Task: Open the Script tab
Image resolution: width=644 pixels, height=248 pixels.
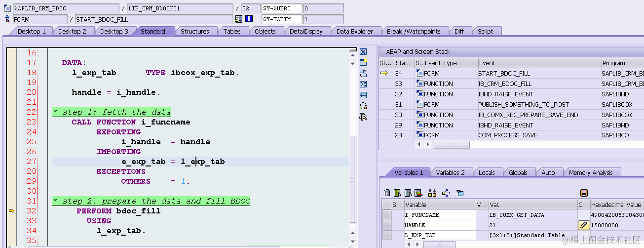Action: [x=485, y=31]
